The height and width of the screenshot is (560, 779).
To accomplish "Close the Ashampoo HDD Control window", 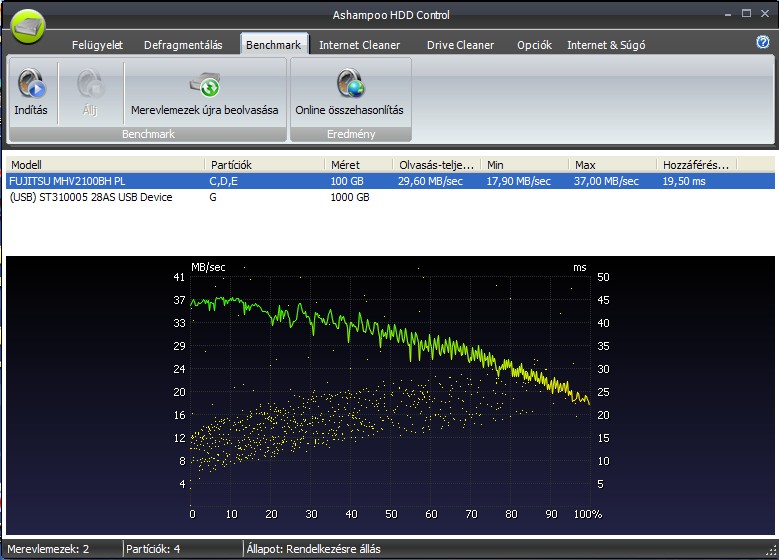I will [x=765, y=13].
